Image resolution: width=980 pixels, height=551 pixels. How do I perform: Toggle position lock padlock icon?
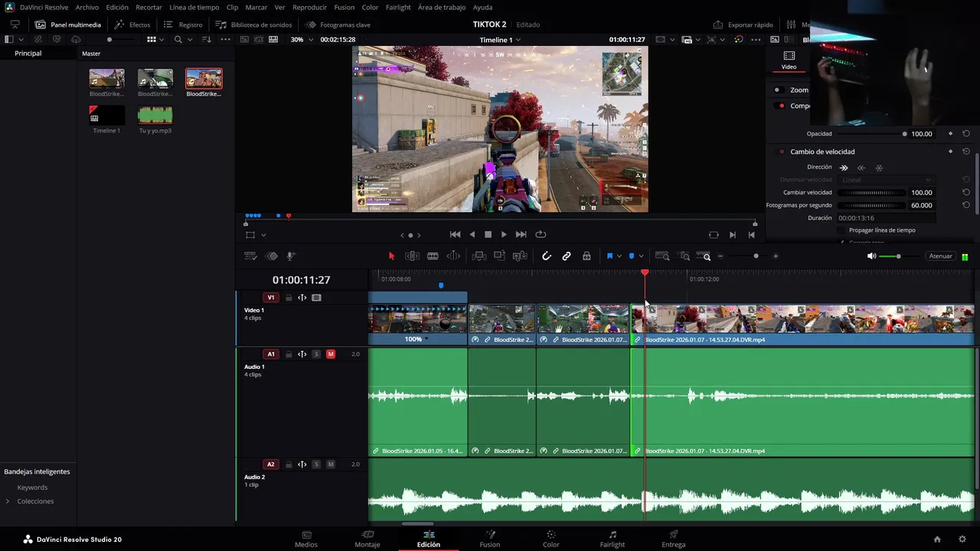586,256
